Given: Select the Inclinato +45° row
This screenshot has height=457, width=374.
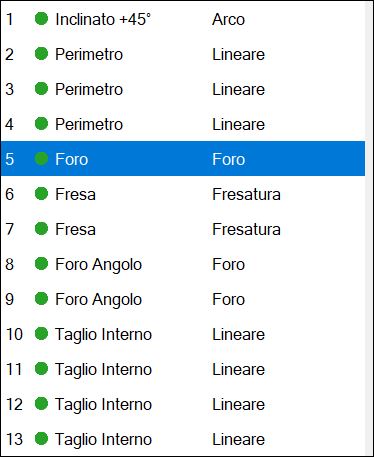Looking at the screenshot, I should tap(183, 19).
